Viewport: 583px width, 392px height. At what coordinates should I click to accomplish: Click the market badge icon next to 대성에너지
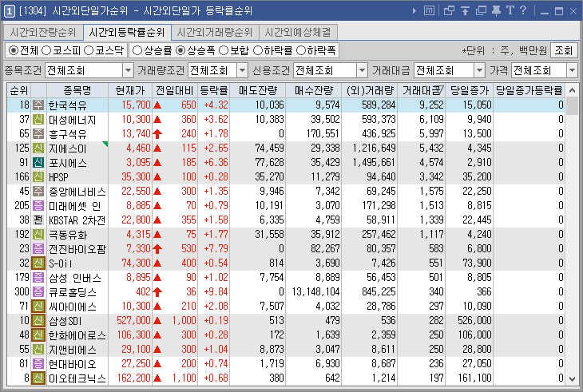click(38, 120)
